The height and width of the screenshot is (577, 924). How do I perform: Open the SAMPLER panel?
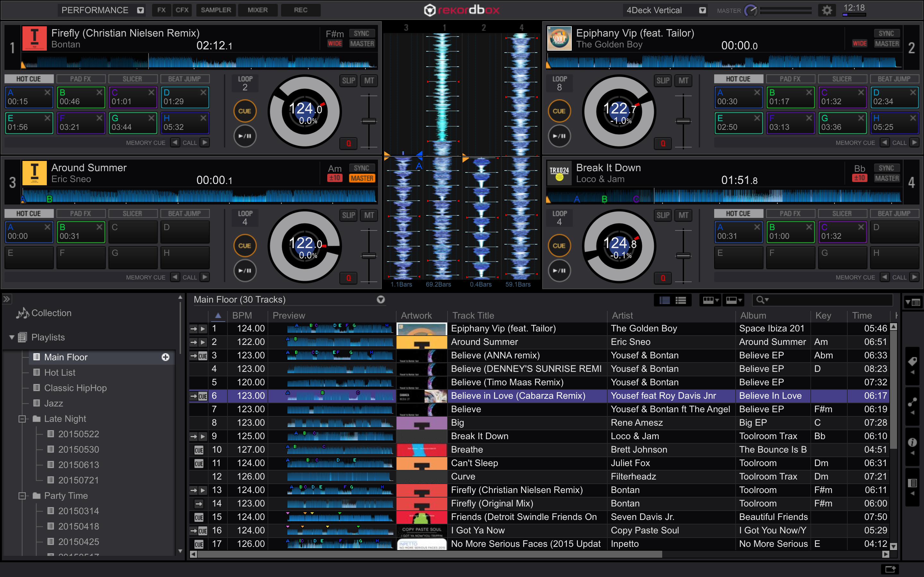pos(216,10)
